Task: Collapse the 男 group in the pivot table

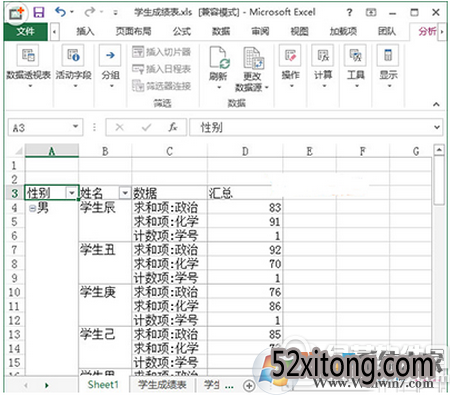Action: pyautogui.click(x=33, y=208)
